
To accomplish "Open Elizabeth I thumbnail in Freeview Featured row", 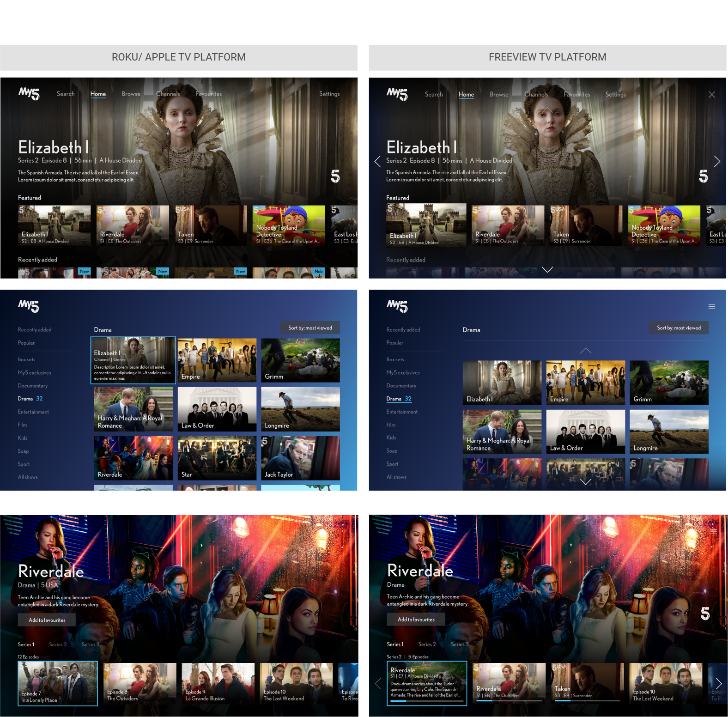I will click(x=426, y=225).
